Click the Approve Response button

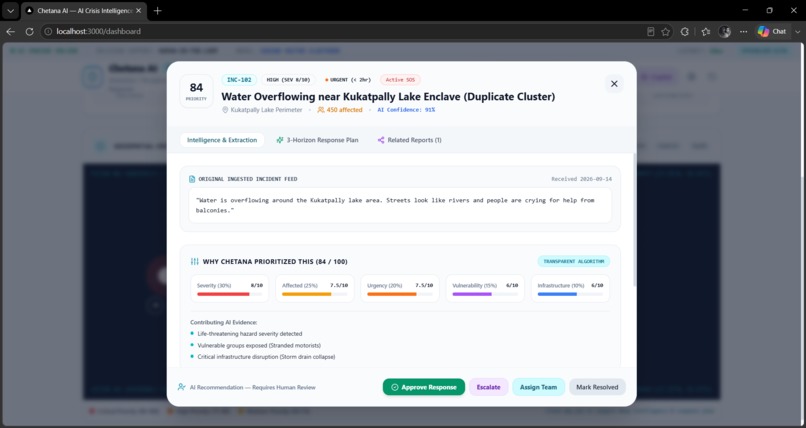424,387
